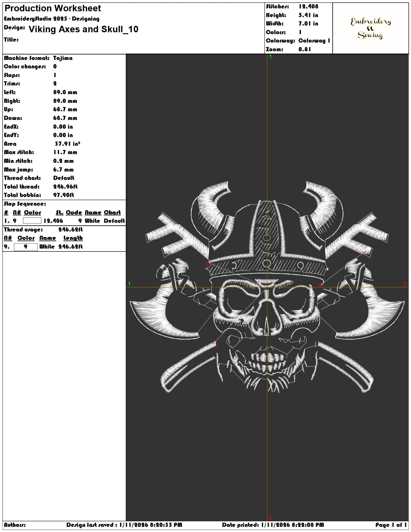Click 'Code' column header in Stop Sequence
The height and width of the screenshot is (532, 411).
[74, 212]
